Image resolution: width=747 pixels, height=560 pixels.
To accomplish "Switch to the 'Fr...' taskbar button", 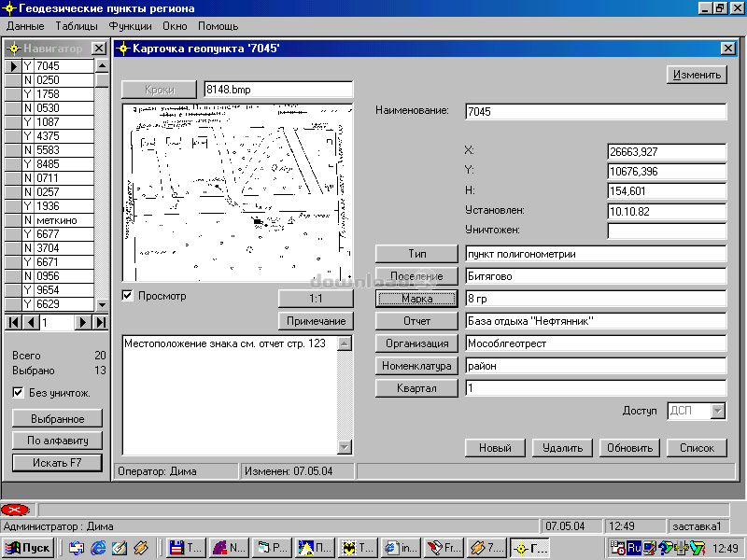I will click(x=444, y=548).
